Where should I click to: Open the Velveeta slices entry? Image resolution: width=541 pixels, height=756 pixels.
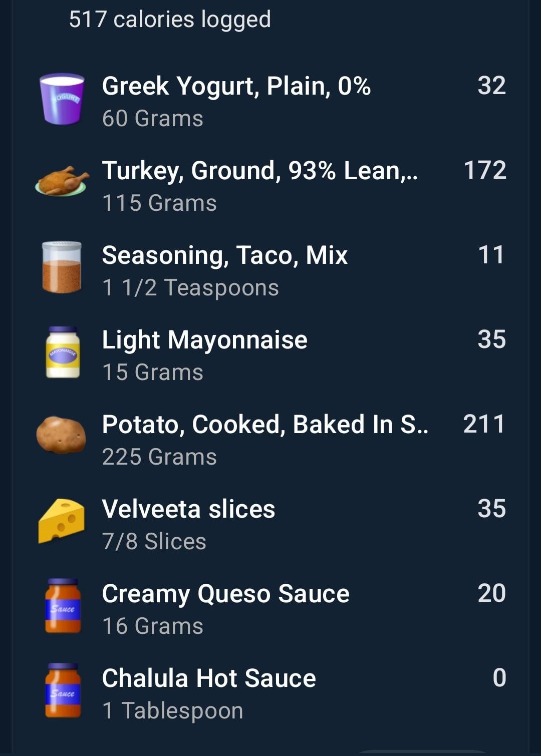[x=270, y=524]
